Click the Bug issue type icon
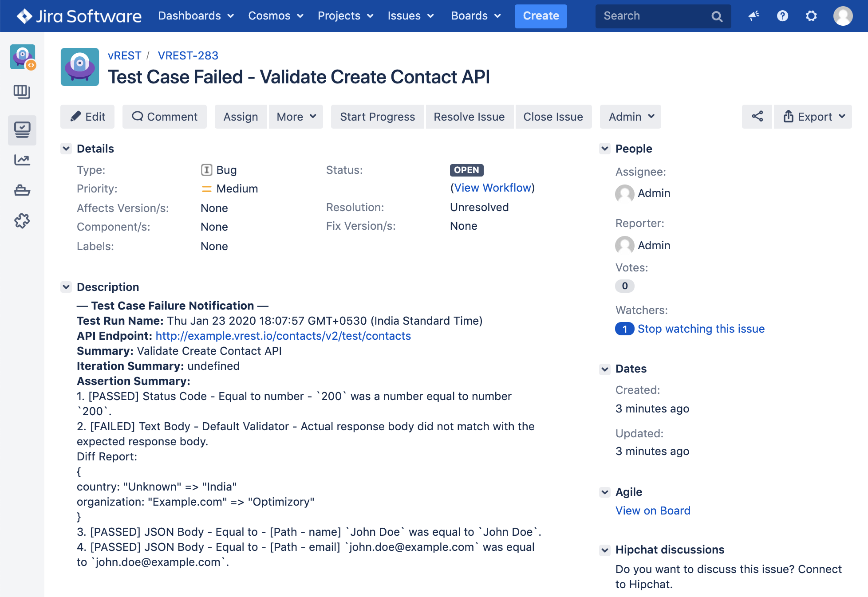The height and width of the screenshot is (597, 868). tap(206, 170)
